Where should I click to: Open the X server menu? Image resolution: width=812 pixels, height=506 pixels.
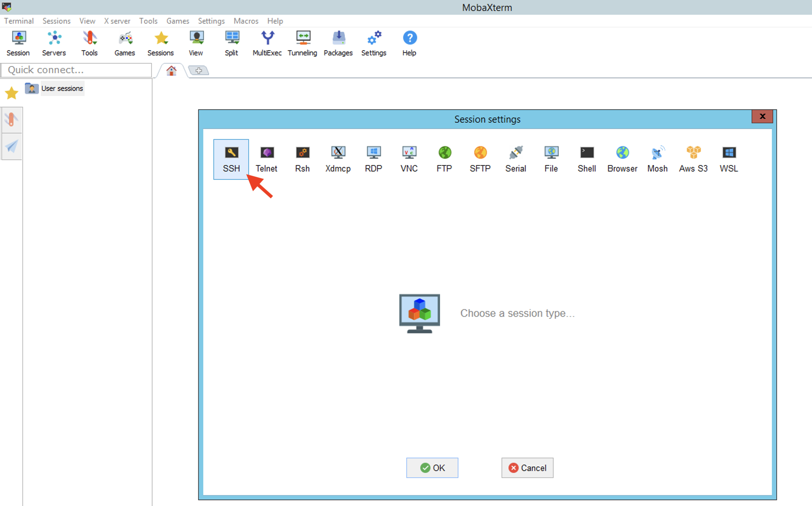[x=117, y=21]
